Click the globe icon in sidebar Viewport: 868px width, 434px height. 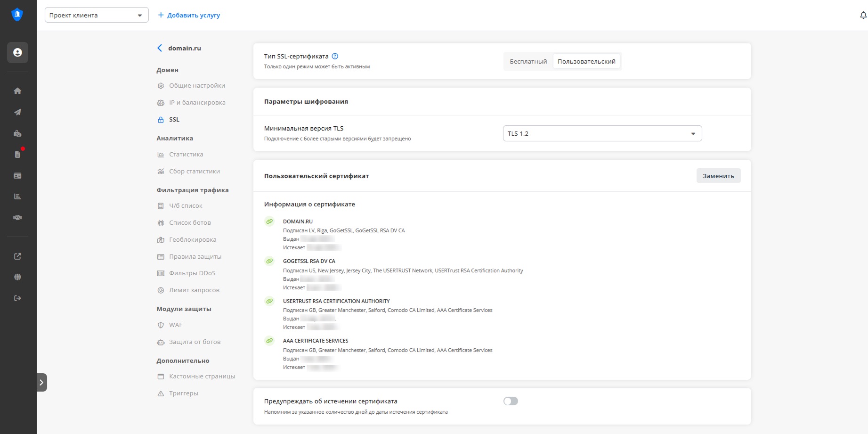(17, 277)
